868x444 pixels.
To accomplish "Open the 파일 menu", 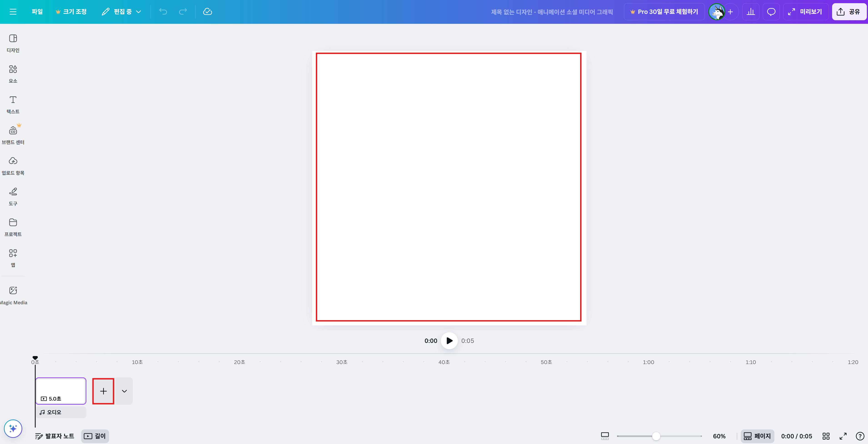I will click(37, 12).
